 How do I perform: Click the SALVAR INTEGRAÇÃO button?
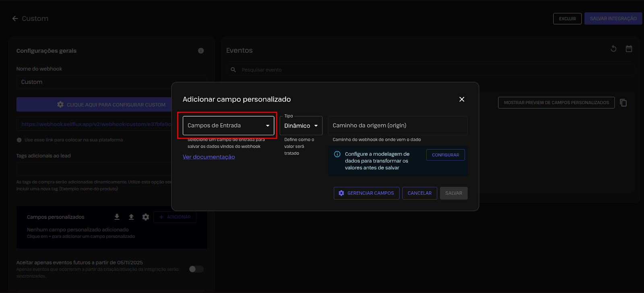[x=613, y=19]
